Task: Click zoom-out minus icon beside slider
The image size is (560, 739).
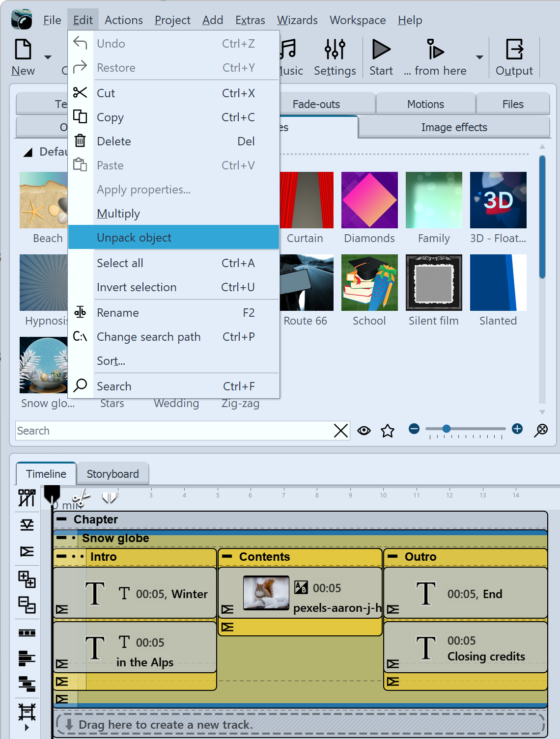Action: [414, 429]
